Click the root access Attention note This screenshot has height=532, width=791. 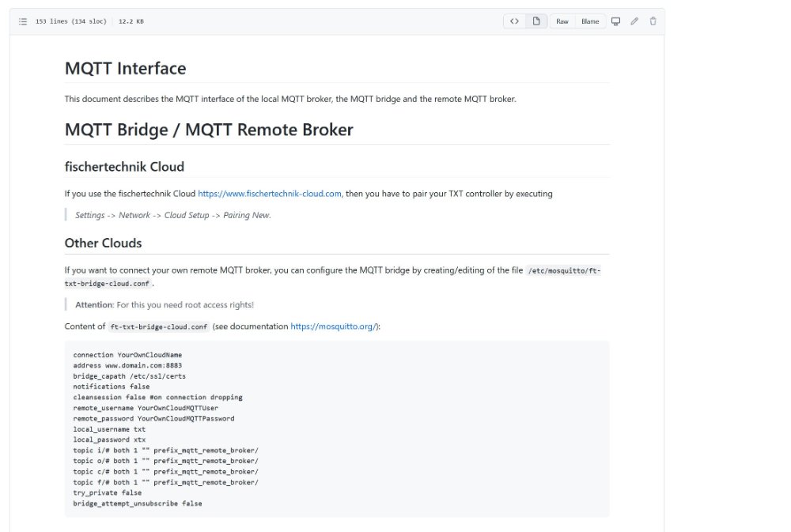pos(165,304)
